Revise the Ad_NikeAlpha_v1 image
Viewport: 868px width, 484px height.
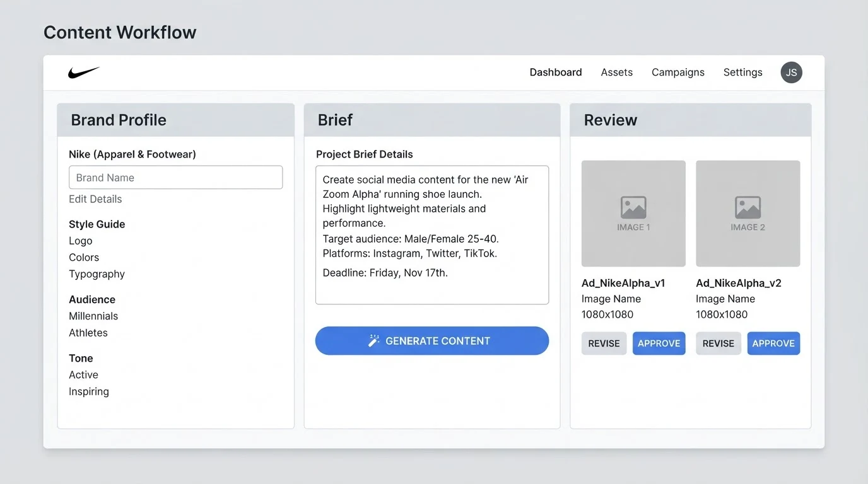[604, 343]
